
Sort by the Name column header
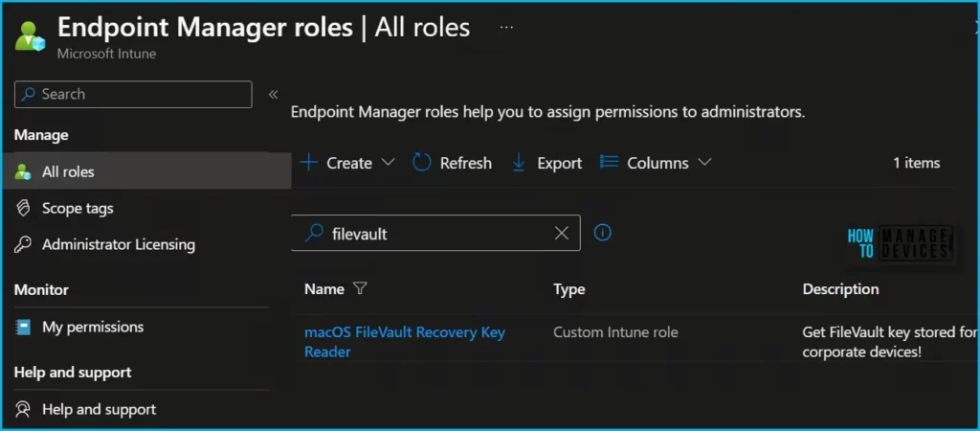tap(323, 289)
